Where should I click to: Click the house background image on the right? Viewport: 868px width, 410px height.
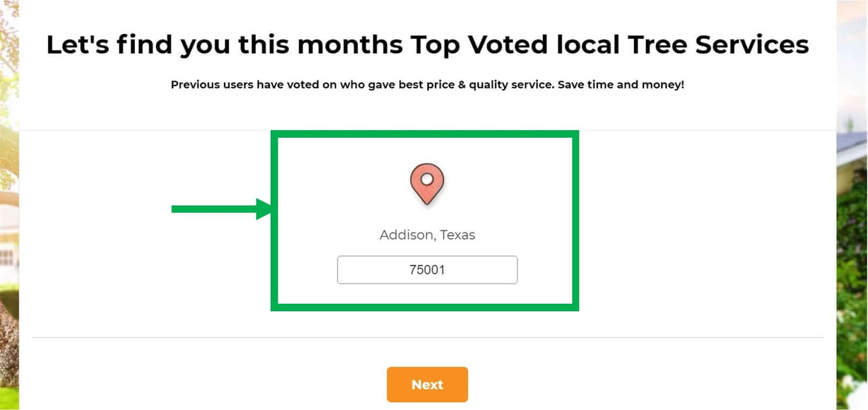click(852, 205)
